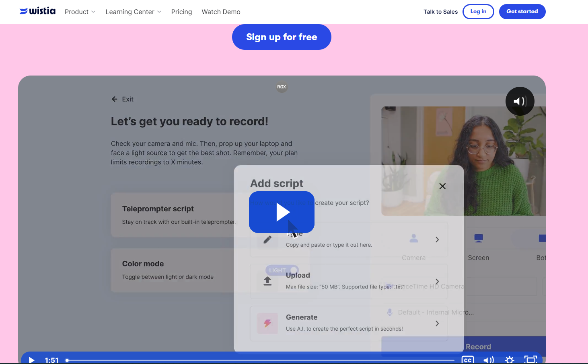Click the Upload arrow icon
This screenshot has width=588, height=364.
pyautogui.click(x=267, y=281)
